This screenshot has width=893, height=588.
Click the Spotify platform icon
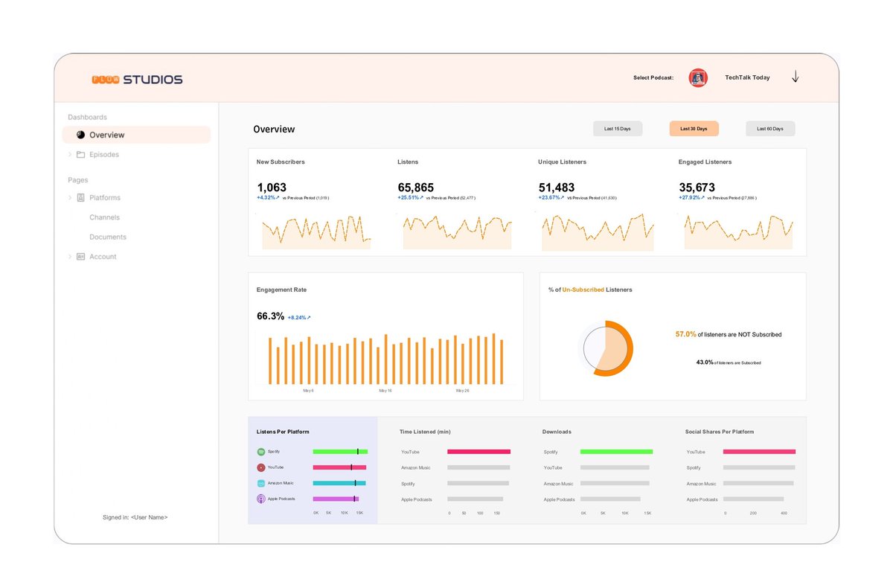tap(260, 452)
